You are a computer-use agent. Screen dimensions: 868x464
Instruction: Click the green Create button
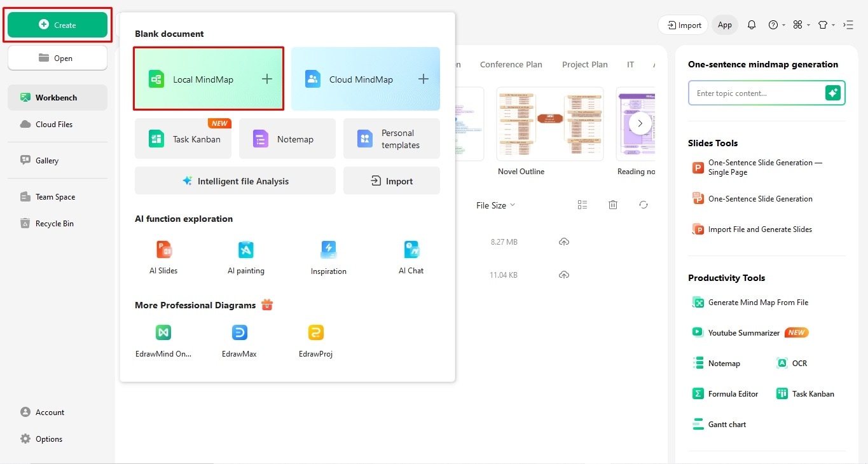click(57, 25)
